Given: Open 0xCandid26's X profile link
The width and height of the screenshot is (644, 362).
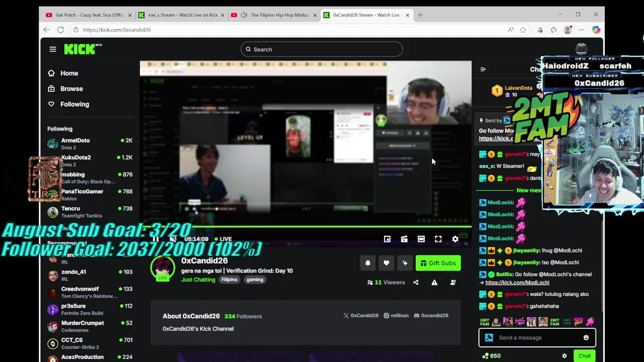Looking at the screenshot, I should tap(361, 316).
